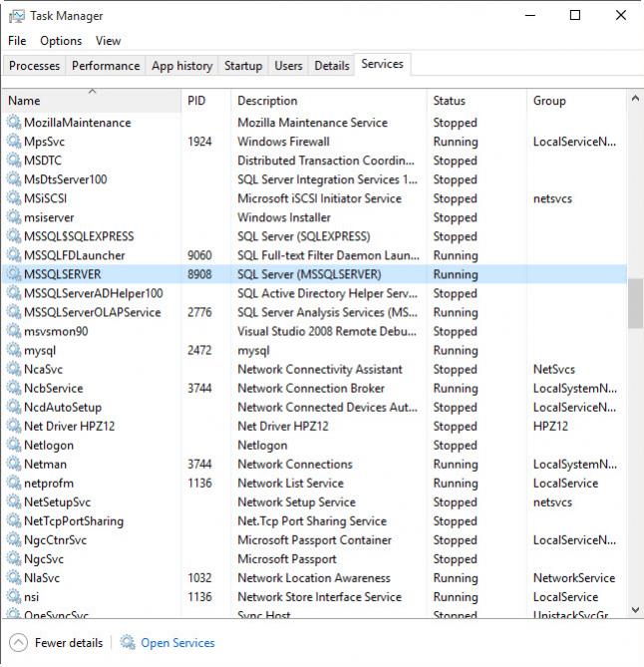Click the gear icon beside NetTcpPortSharing

(x=14, y=520)
